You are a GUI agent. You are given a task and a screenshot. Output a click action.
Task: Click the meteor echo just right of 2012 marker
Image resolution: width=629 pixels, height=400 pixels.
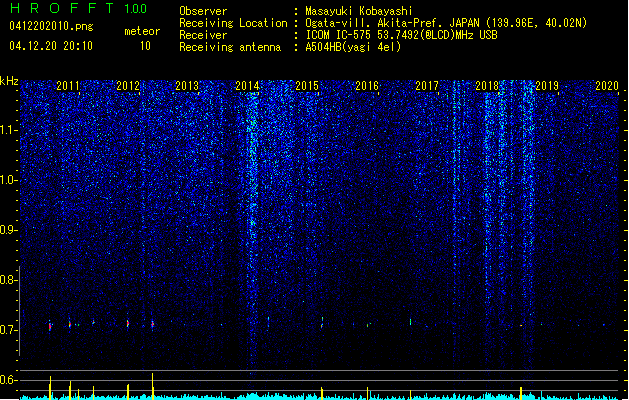[152, 324]
